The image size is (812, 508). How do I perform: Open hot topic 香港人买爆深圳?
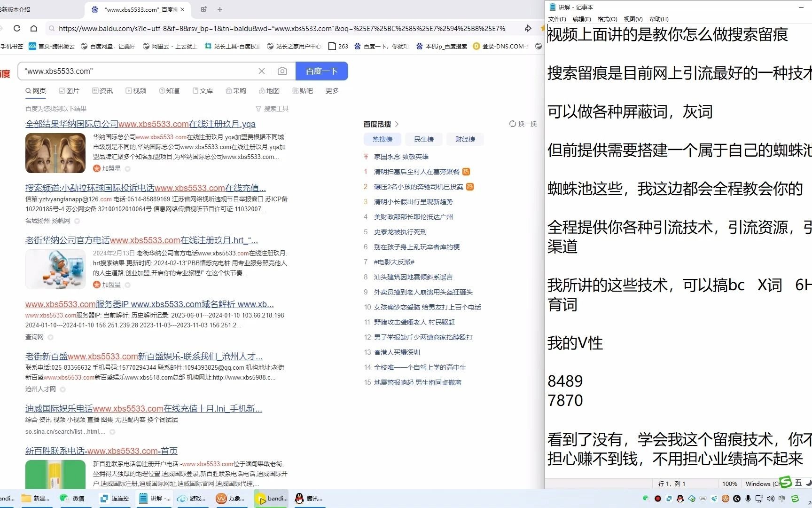(397, 352)
